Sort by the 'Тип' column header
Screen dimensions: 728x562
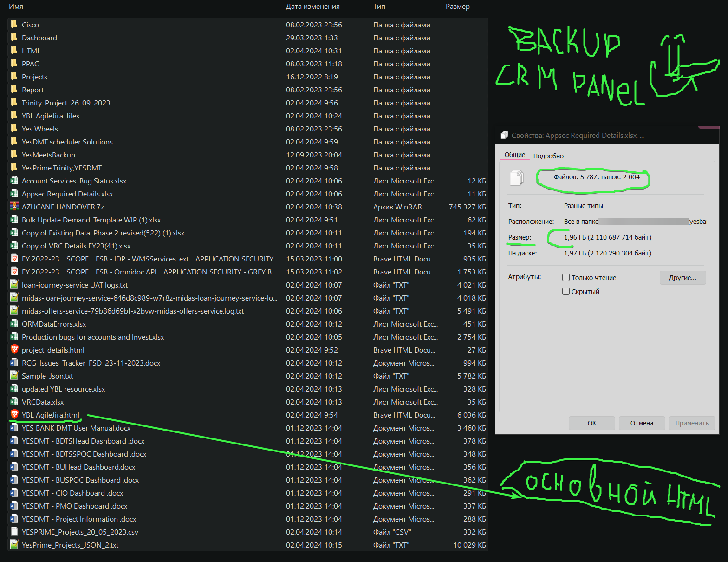(x=379, y=7)
